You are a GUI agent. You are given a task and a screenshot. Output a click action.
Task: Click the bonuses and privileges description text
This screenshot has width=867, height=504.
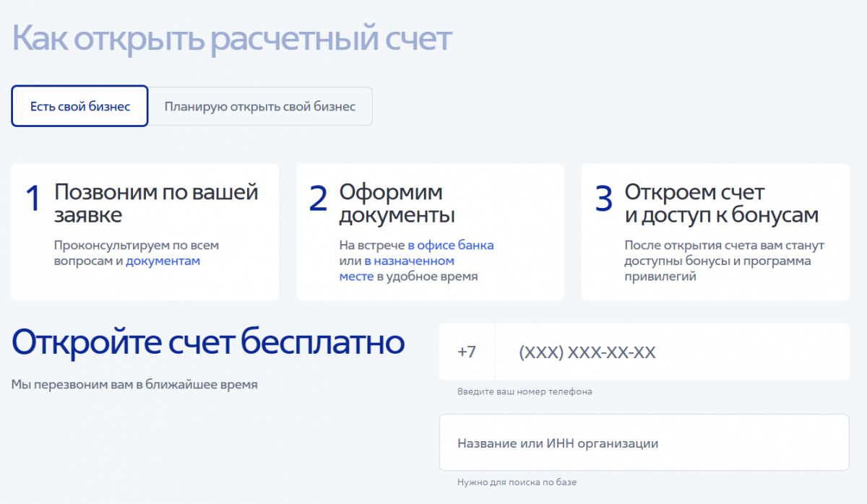point(725,261)
